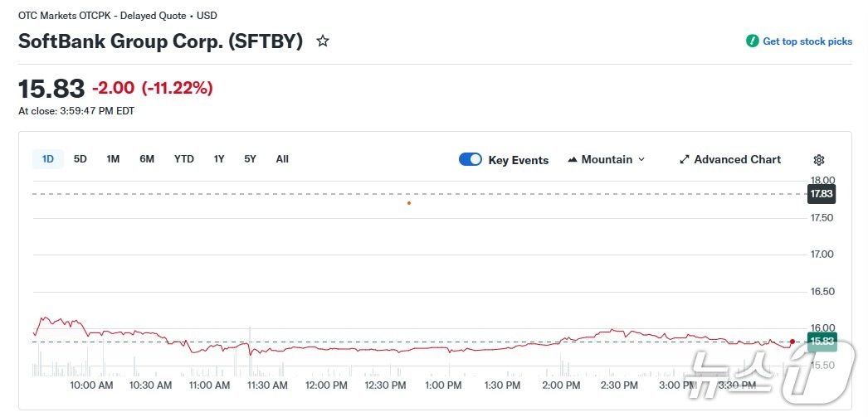
Task: Click the orange key event dot on chart
Action: [409, 203]
